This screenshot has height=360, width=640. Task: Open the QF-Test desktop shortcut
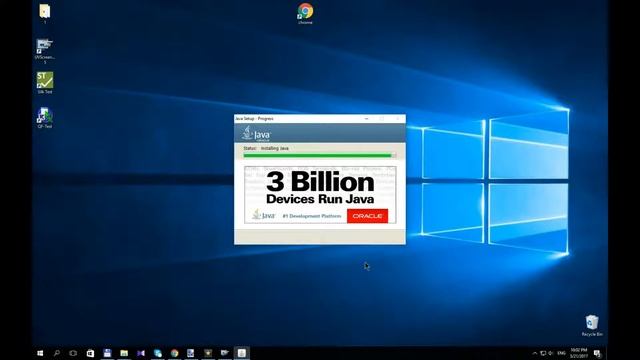point(45,118)
